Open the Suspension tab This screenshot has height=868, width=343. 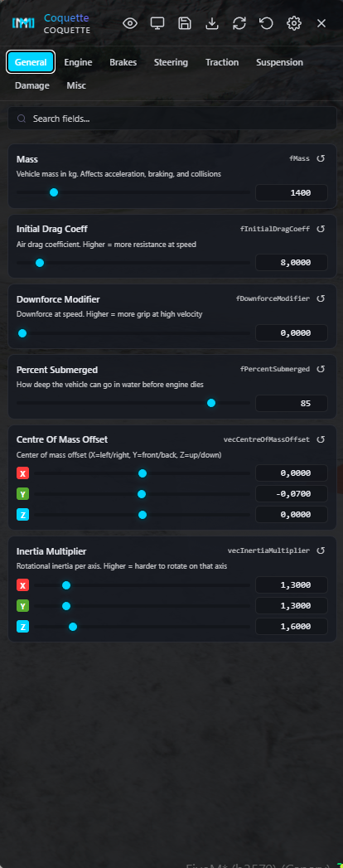pos(279,62)
